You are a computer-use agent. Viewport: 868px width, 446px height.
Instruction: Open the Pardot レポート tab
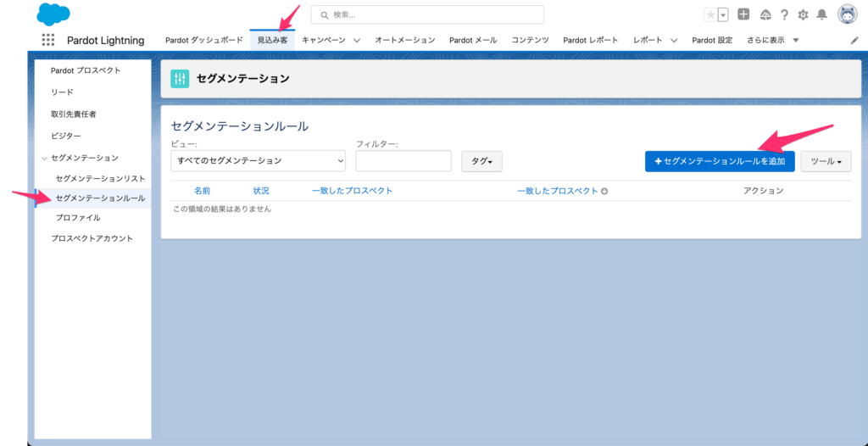pyautogui.click(x=591, y=41)
